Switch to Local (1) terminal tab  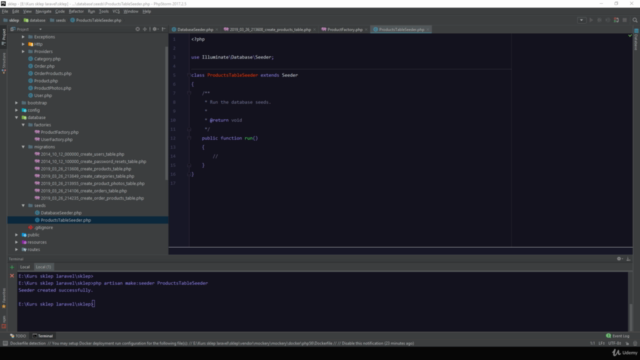point(43,267)
